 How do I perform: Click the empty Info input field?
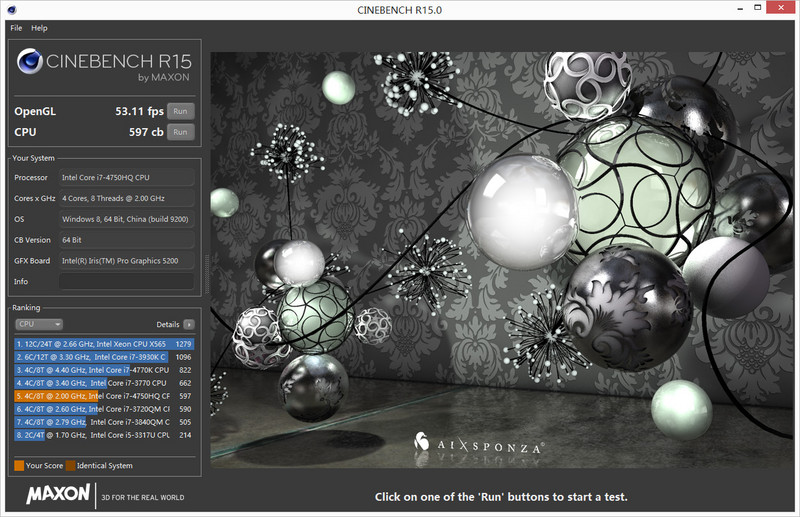coord(126,281)
